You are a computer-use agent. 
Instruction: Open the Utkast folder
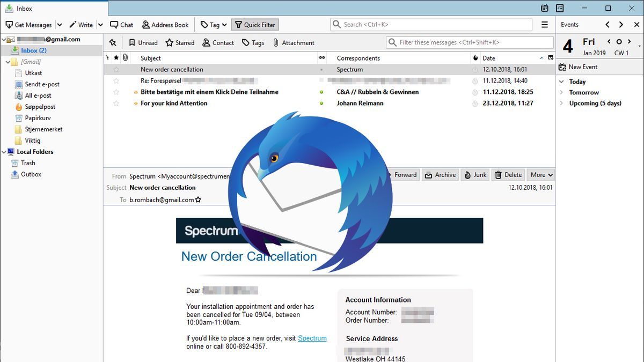point(33,73)
